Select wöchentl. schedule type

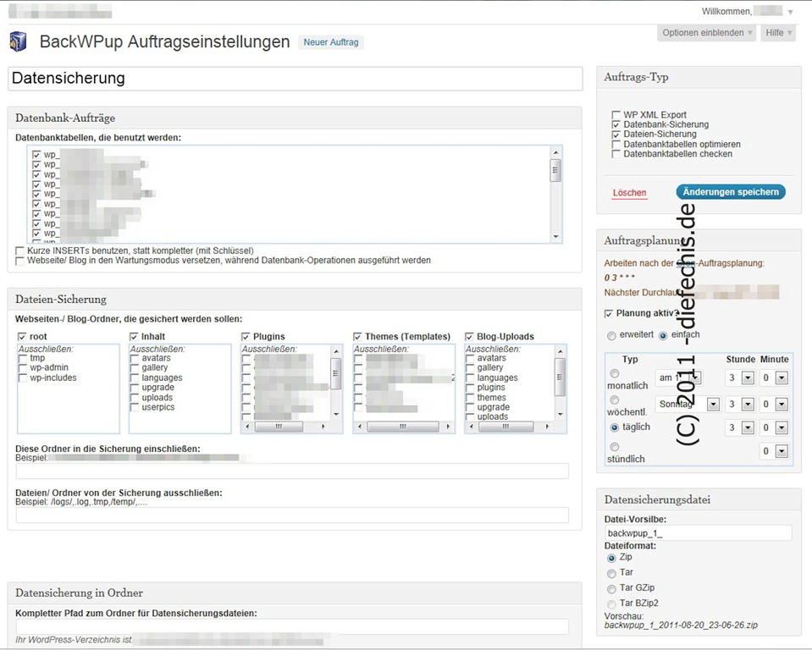[614, 400]
